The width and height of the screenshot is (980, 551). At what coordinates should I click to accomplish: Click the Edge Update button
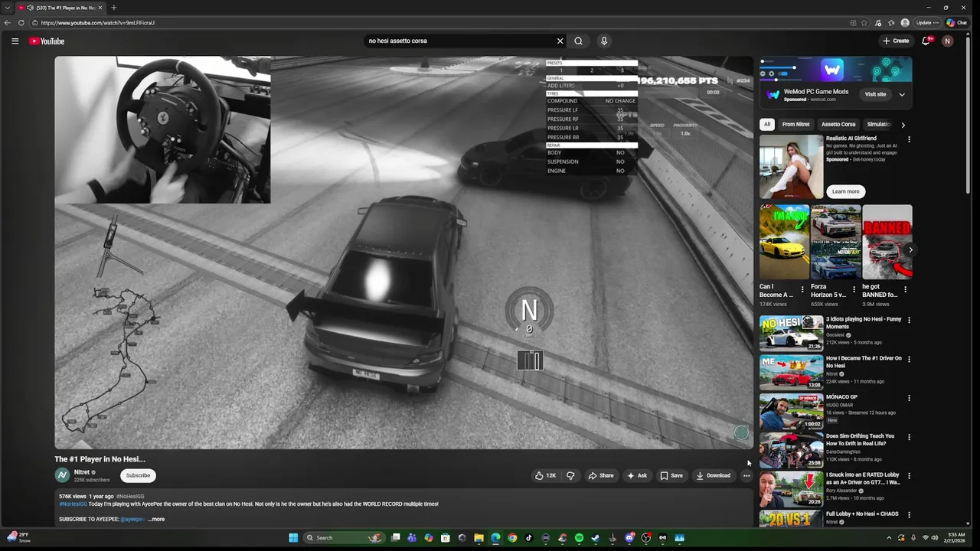[x=927, y=23]
